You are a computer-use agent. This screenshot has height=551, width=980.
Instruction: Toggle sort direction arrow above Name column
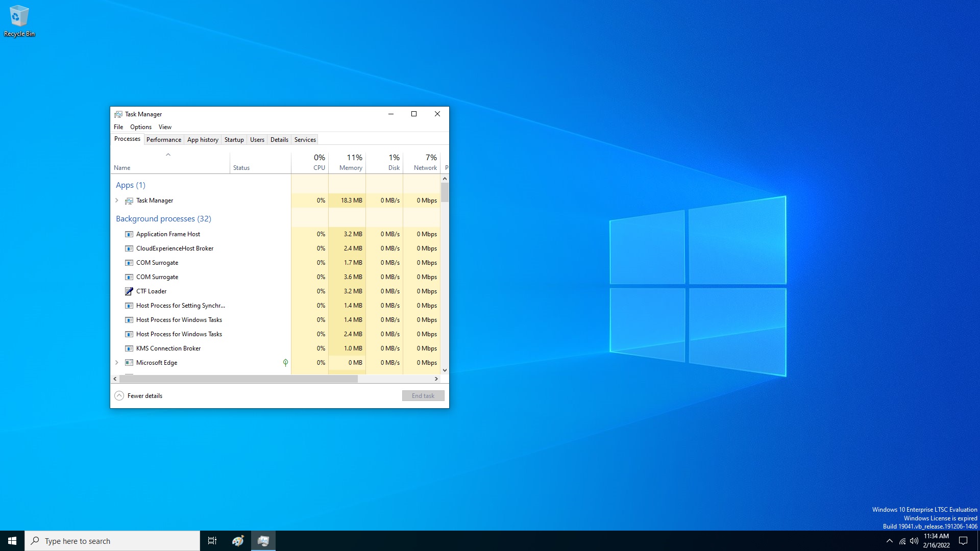168,155
